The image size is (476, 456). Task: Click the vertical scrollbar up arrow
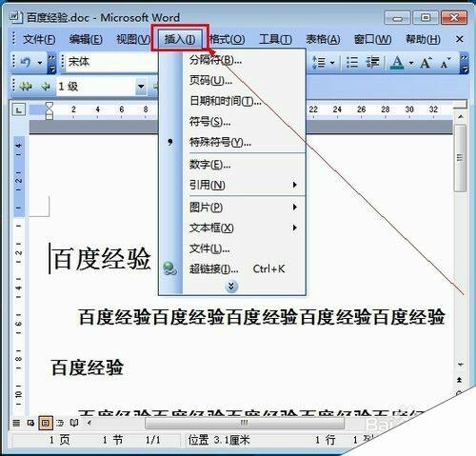pyautogui.click(x=461, y=117)
